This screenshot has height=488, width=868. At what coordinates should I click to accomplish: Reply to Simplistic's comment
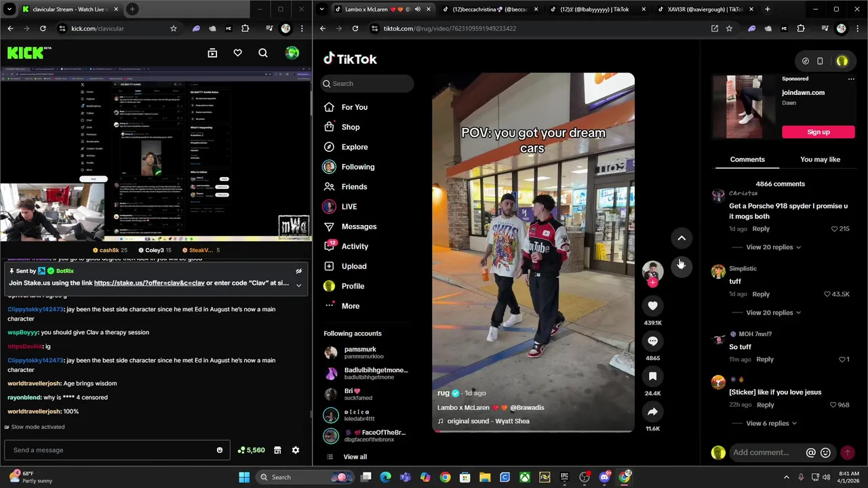coord(761,294)
